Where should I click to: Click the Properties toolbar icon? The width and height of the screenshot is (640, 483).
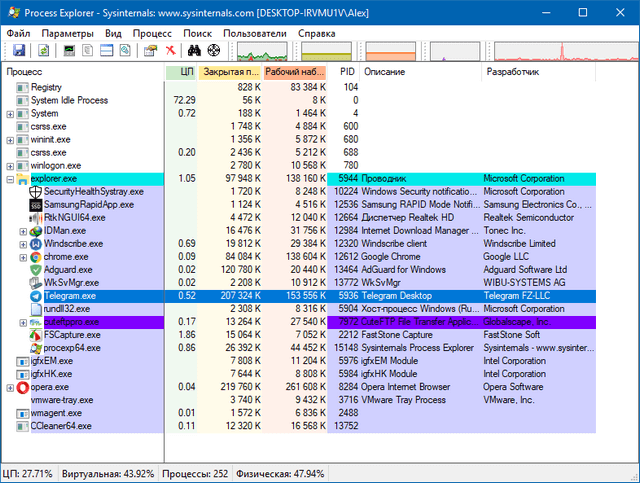pyautogui.click(x=150, y=50)
